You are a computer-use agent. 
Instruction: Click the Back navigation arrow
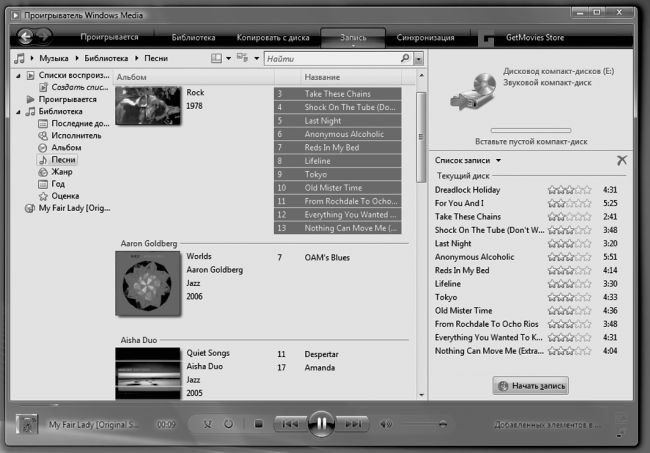pos(26,37)
